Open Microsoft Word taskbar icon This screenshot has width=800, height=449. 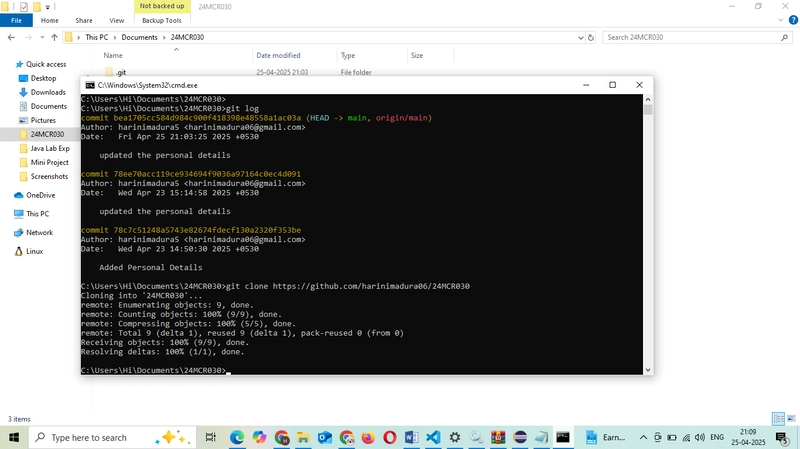tap(411, 437)
